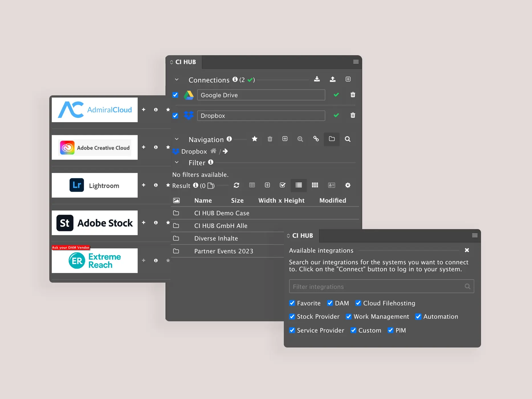Viewport: 532px width, 399px height.
Task: Click the zoom magnifier icon in Navigation
Action: pos(300,139)
